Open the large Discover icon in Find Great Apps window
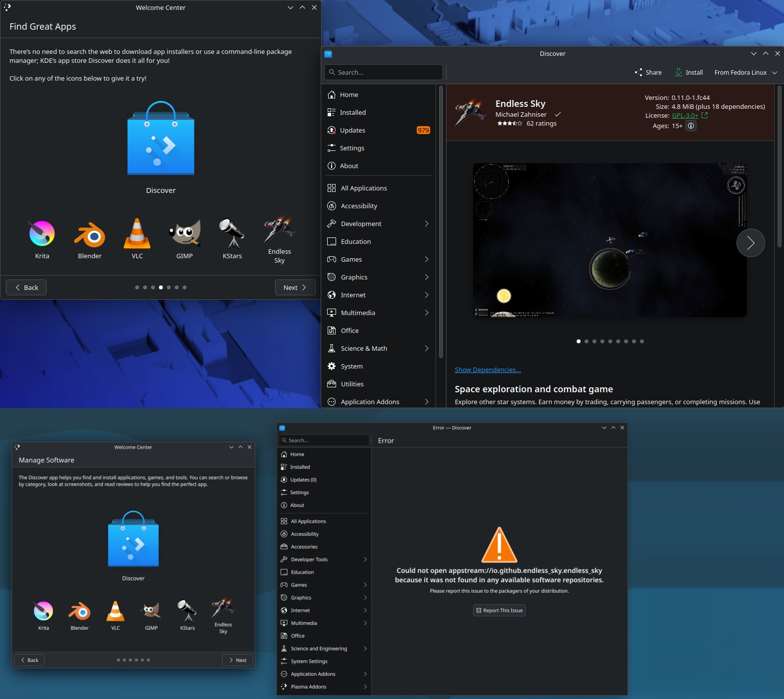The height and width of the screenshot is (699, 784). (x=161, y=139)
